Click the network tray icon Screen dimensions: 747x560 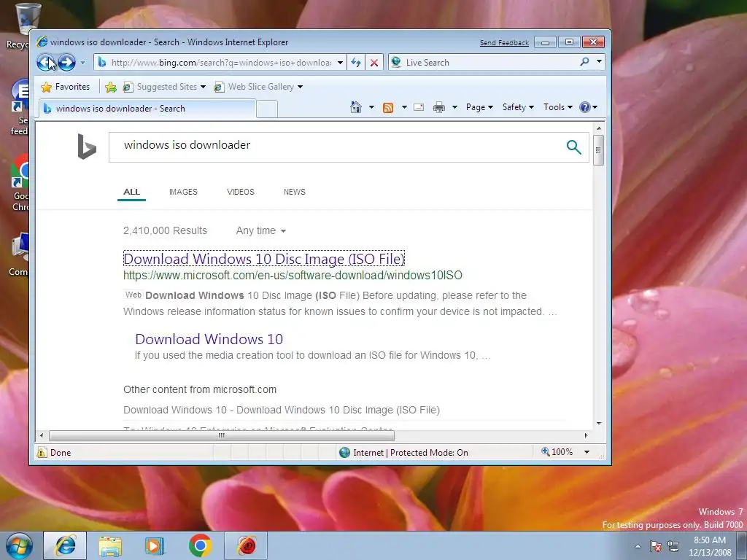click(673, 546)
